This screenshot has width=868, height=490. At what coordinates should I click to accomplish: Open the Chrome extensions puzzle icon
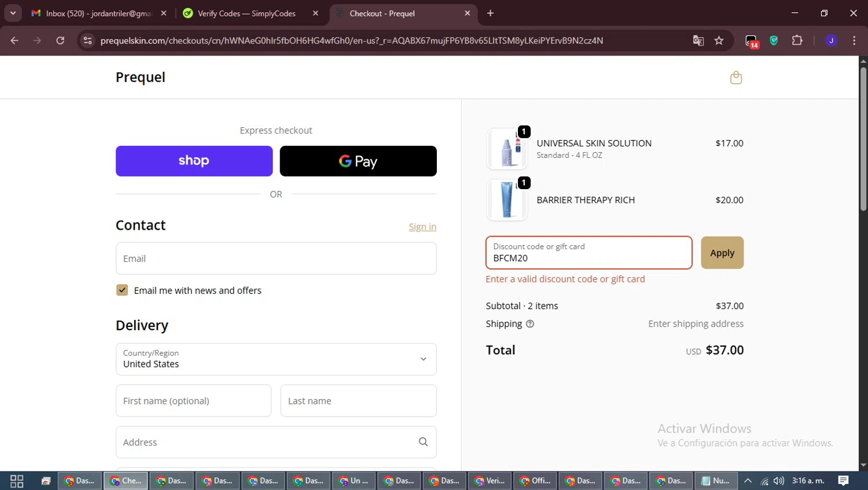click(797, 40)
